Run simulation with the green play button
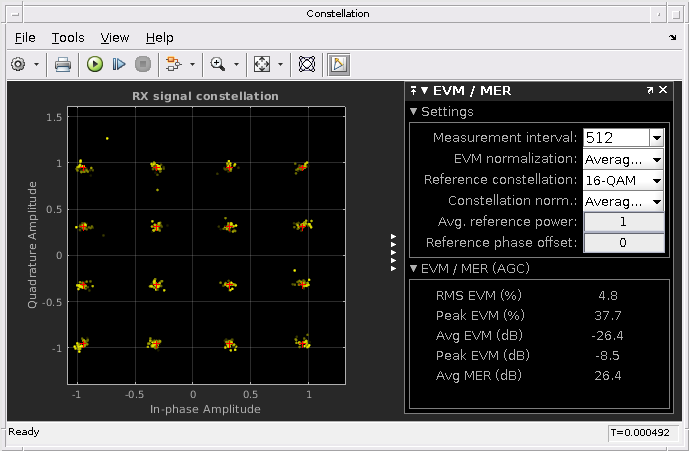The image size is (689, 451). tap(95, 64)
